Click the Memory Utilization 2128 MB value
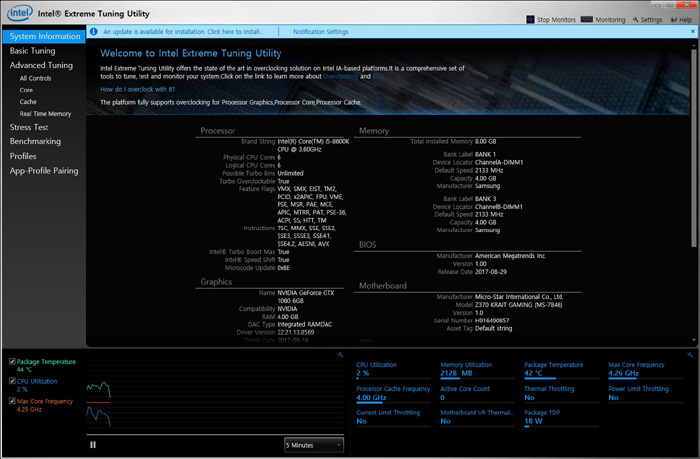 [456, 373]
